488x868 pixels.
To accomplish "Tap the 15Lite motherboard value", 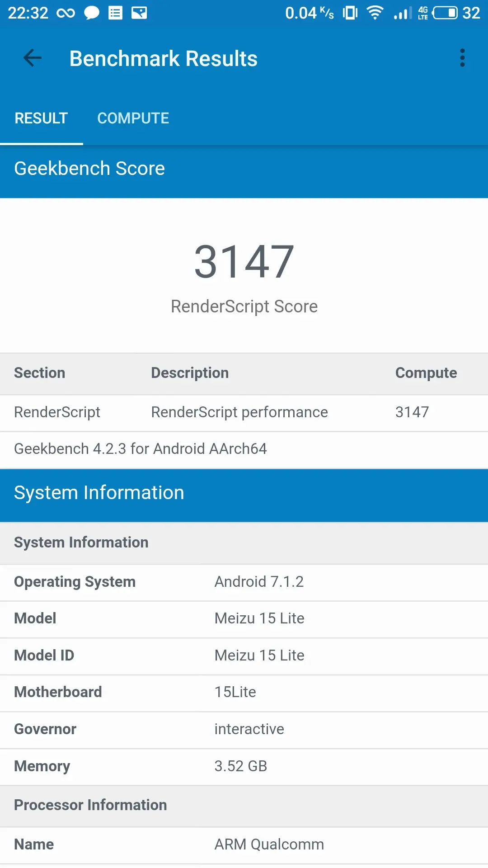I will click(x=235, y=692).
